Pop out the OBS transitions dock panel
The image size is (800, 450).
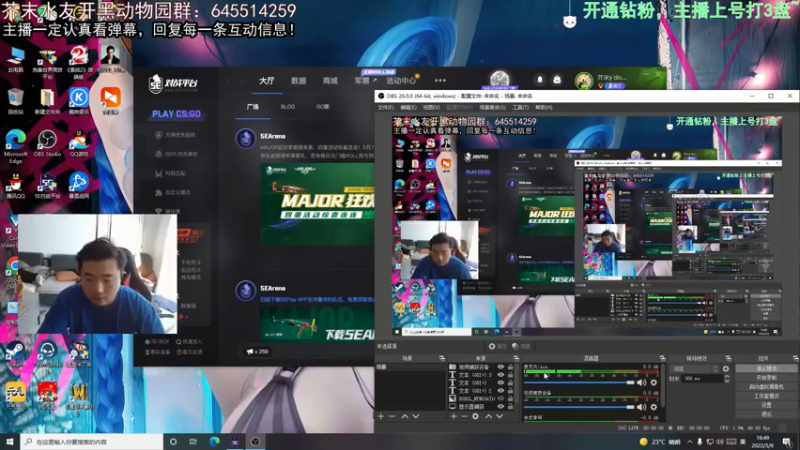point(728,358)
